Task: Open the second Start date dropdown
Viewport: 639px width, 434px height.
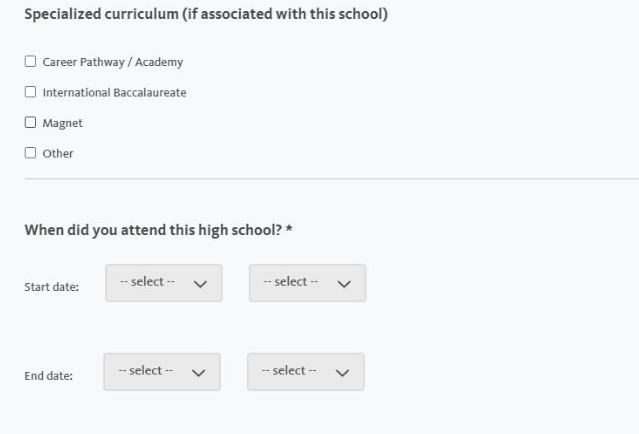Action: (x=307, y=283)
